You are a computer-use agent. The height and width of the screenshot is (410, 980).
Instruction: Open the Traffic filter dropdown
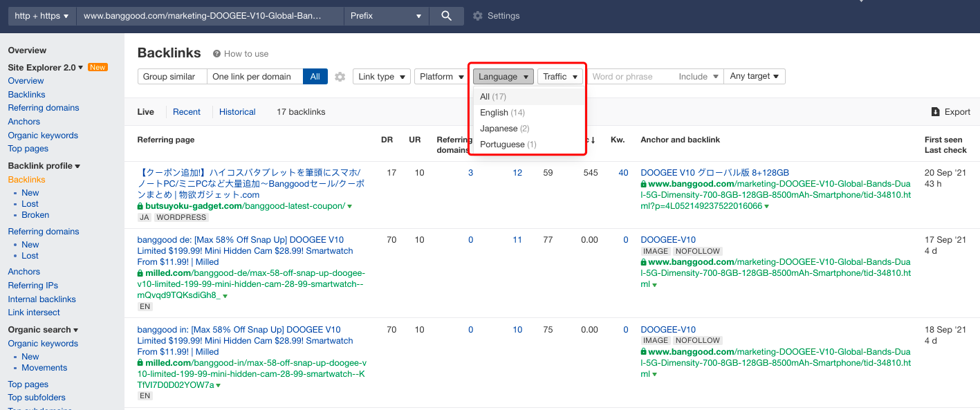[x=560, y=77]
